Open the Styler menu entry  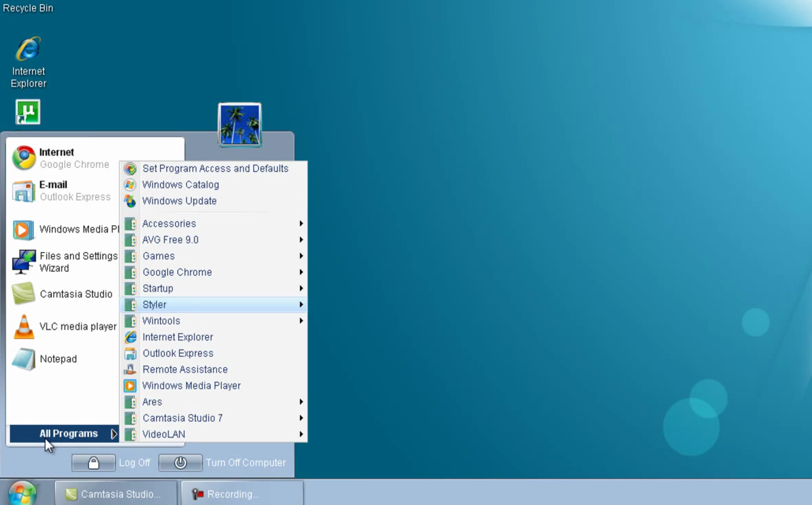click(214, 304)
